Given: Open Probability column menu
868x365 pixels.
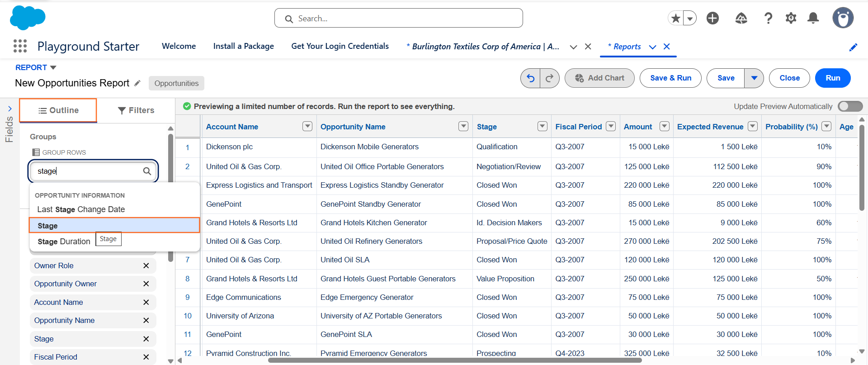Looking at the screenshot, I should point(826,126).
